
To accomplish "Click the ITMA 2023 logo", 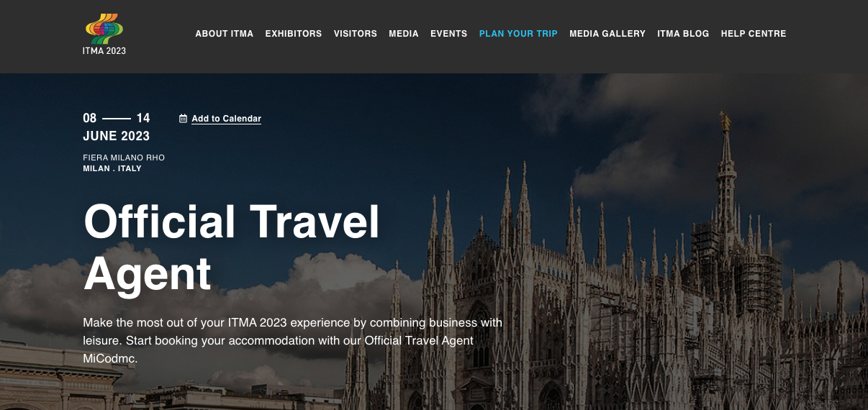I will (x=104, y=35).
